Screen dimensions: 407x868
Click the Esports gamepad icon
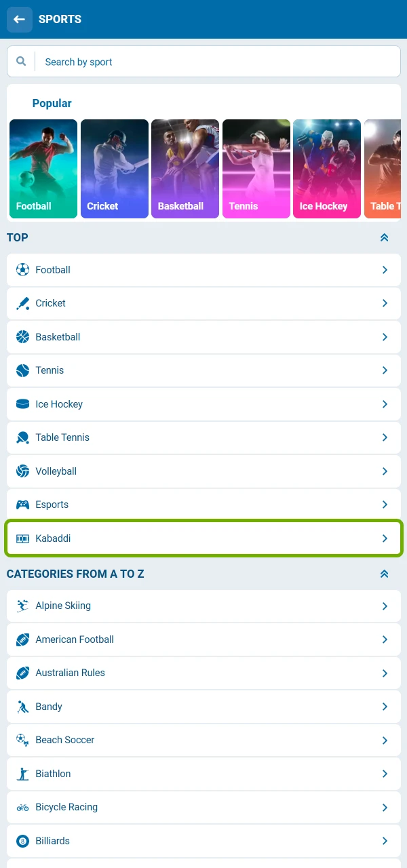pyautogui.click(x=23, y=505)
